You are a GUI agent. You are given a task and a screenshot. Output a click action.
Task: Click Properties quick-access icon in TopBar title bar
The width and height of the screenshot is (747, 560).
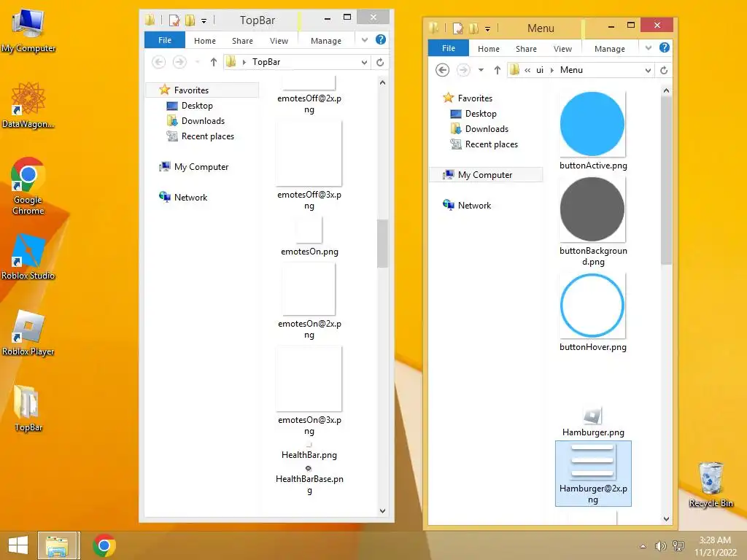[x=174, y=20]
